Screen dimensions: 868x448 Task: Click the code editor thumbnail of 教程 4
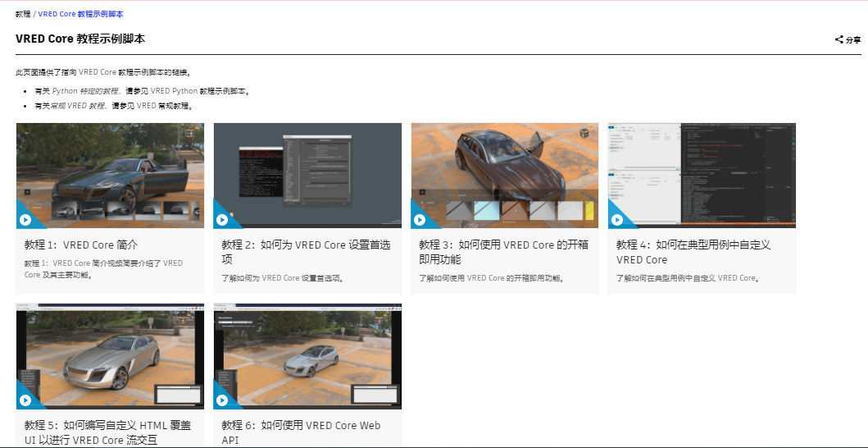coord(702,176)
